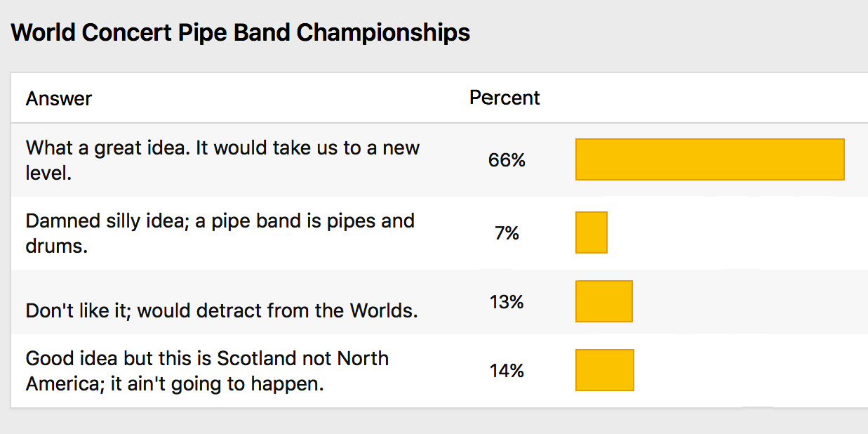Select the 'What a great idea' answer text
Viewport: 868px width, 434px height.
[223, 160]
